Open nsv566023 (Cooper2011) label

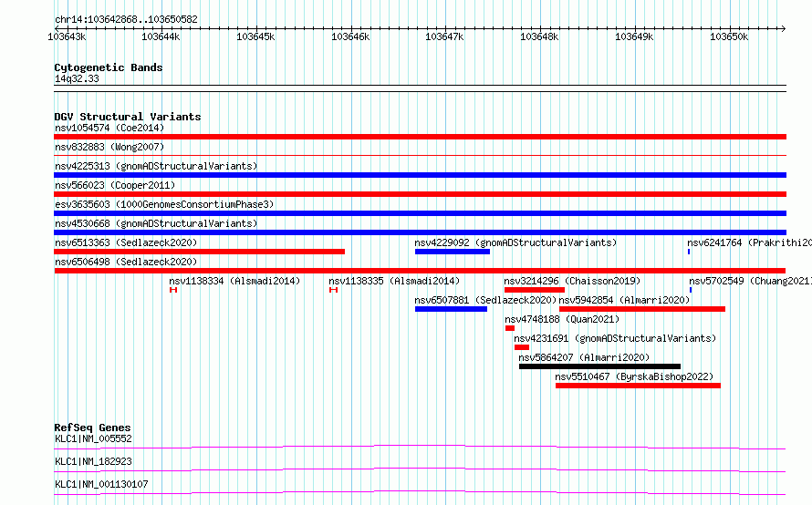(x=115, y=185)
